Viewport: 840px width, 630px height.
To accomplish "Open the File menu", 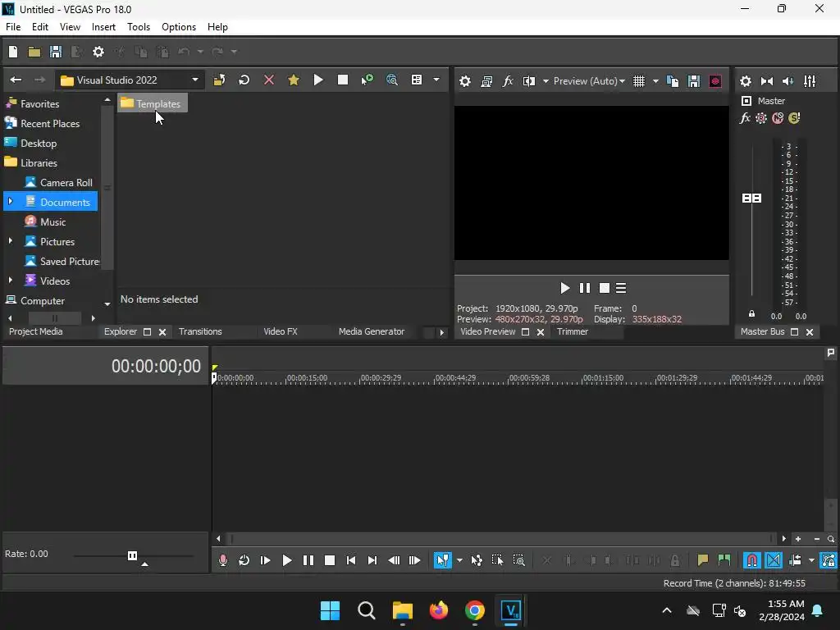I will pos(13,27).
